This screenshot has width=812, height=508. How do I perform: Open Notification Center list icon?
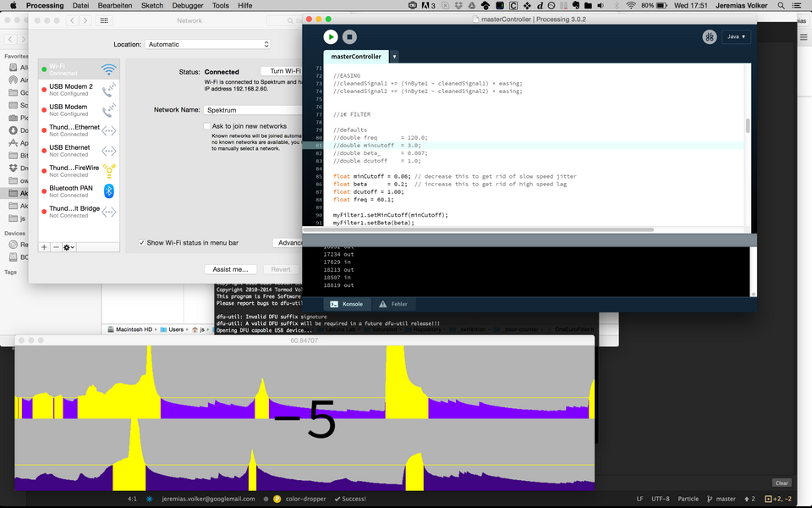797,6
